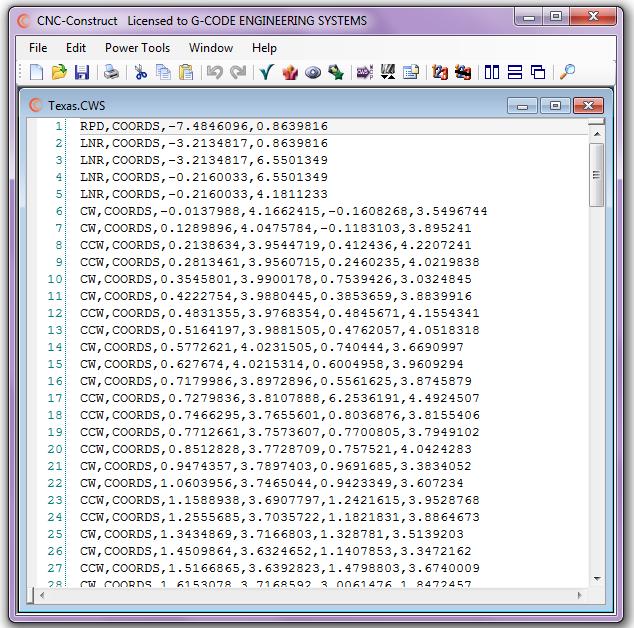Click line 3 text LNR,COORDS,-3.2134817,6.5501349
The image size is (634, 628).
tap(204, 160)
